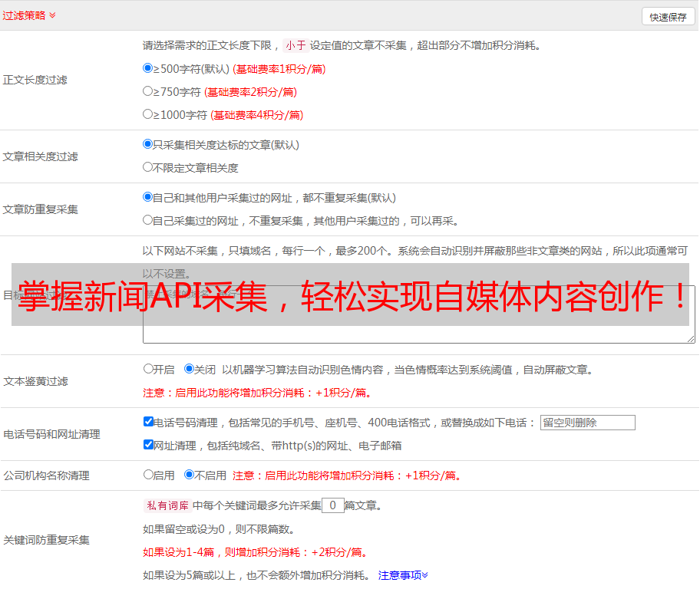This screenshot has height=589, width=700.
Task: Select 不启用 for 公司机构名称清理
Action: tap(189, 475)
